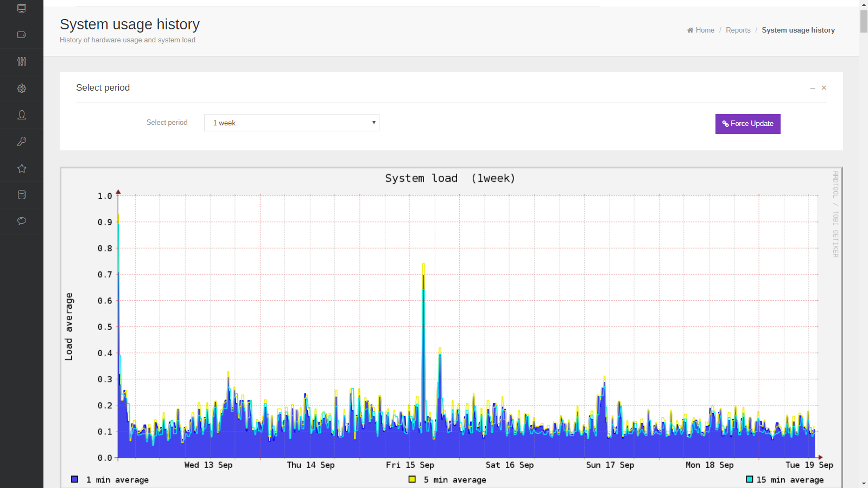Click the page vertical scrollbar thumb
Screen dimensions: 868x488
click(x=864, y=21)
